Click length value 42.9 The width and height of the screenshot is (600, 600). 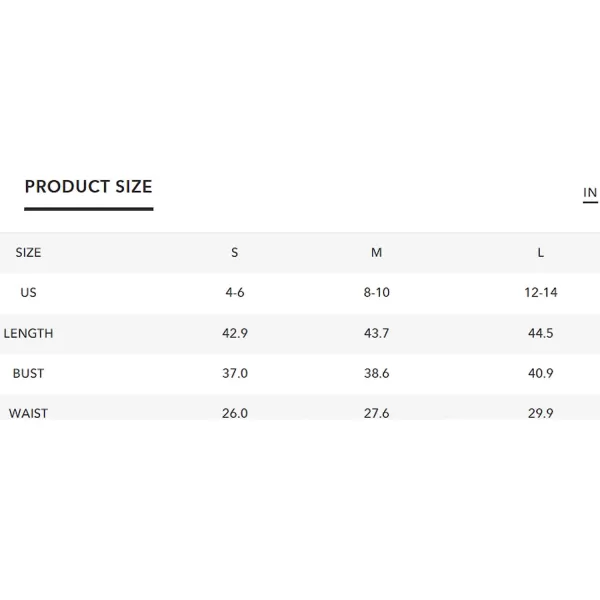(x=235, y=333)
